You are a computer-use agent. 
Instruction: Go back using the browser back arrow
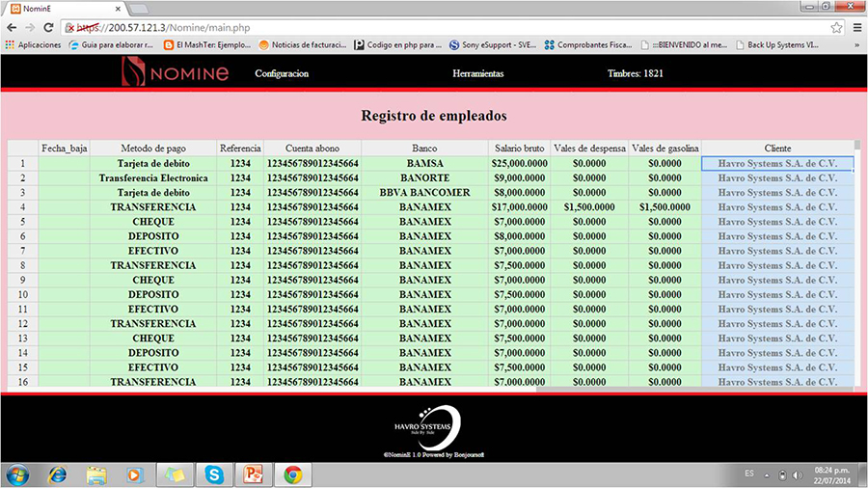[x=12, y=27]
